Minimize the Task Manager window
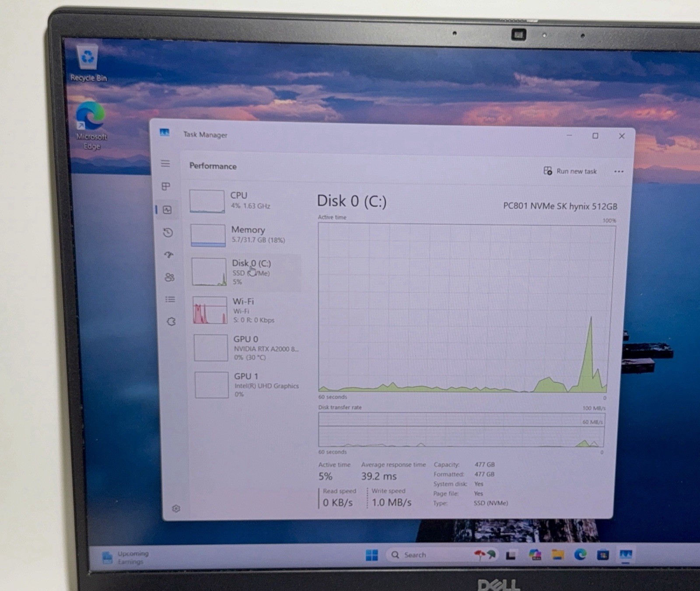The image size is (700, 591). point(569,136)
